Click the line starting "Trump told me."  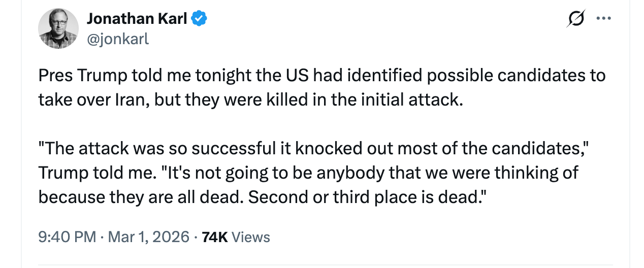click(308, 173)
